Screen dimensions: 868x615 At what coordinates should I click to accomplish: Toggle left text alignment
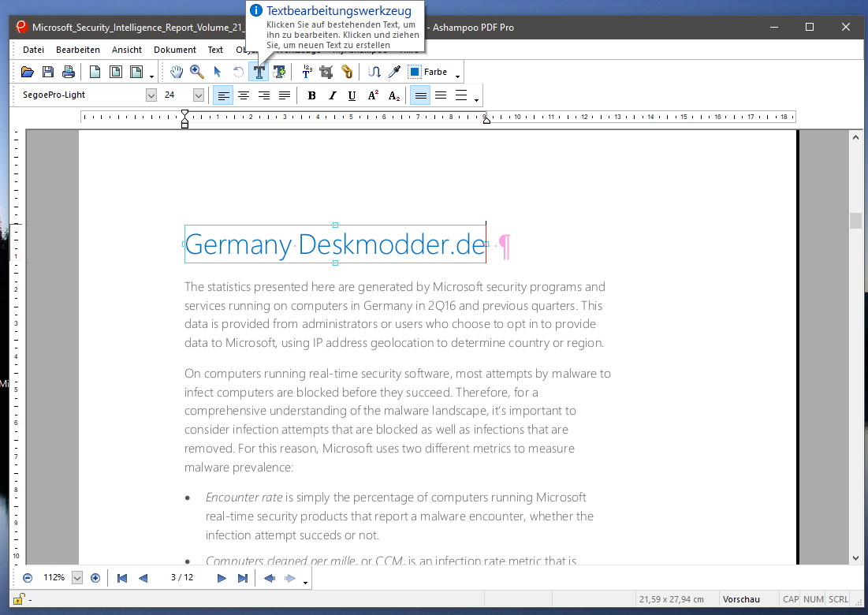pyautogui.click(x=223, y=95)
